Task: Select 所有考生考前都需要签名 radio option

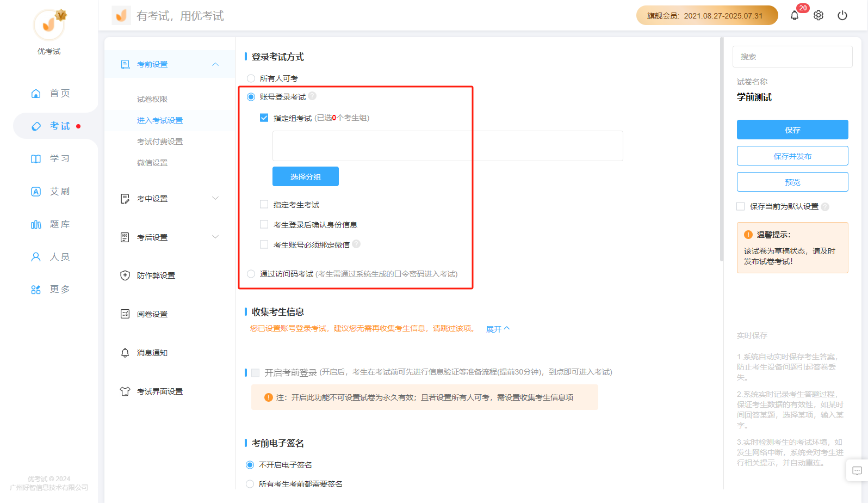Action: (x=250, y=484)
